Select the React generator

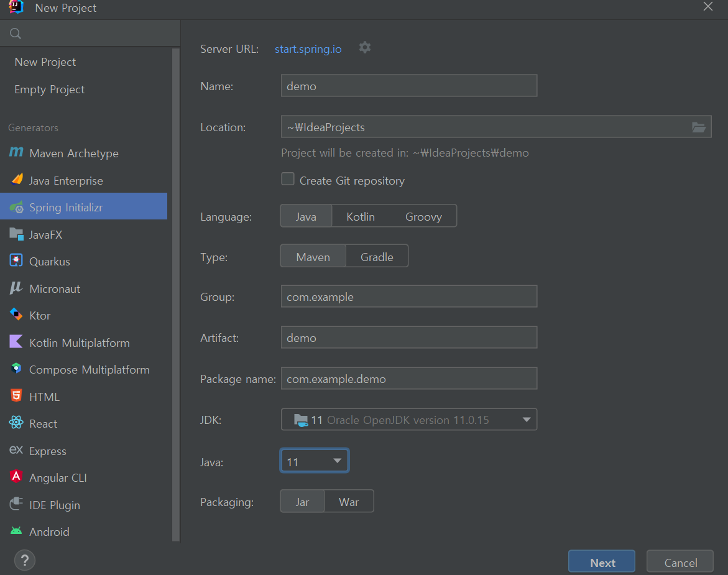pos(83,424)
